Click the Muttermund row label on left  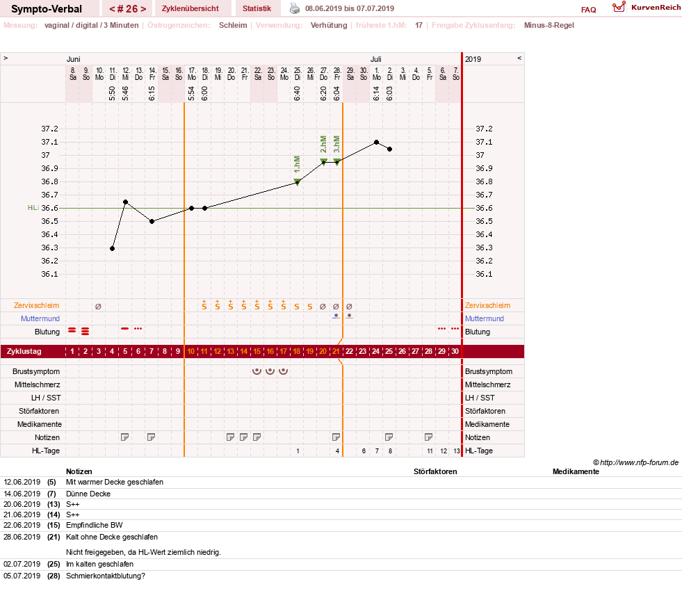point(40,318)
